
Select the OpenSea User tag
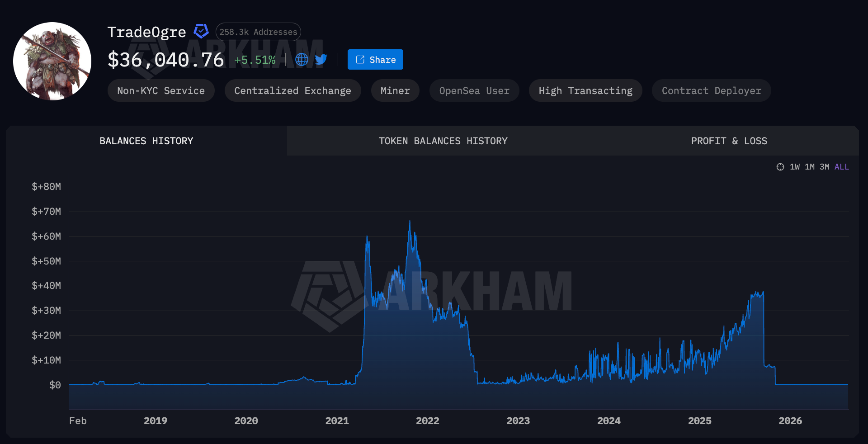pyautogui.click(x=474, y=90)
